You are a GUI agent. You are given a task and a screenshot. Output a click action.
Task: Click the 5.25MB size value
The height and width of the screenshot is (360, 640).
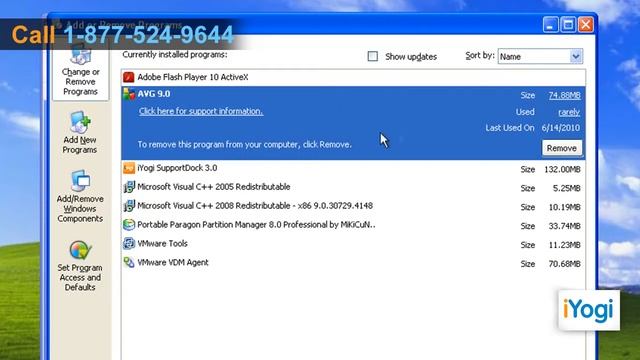(566, 188)
